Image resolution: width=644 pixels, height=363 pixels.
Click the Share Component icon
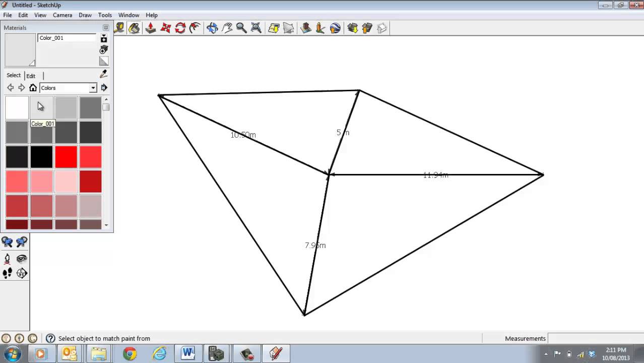coord(381,28)
